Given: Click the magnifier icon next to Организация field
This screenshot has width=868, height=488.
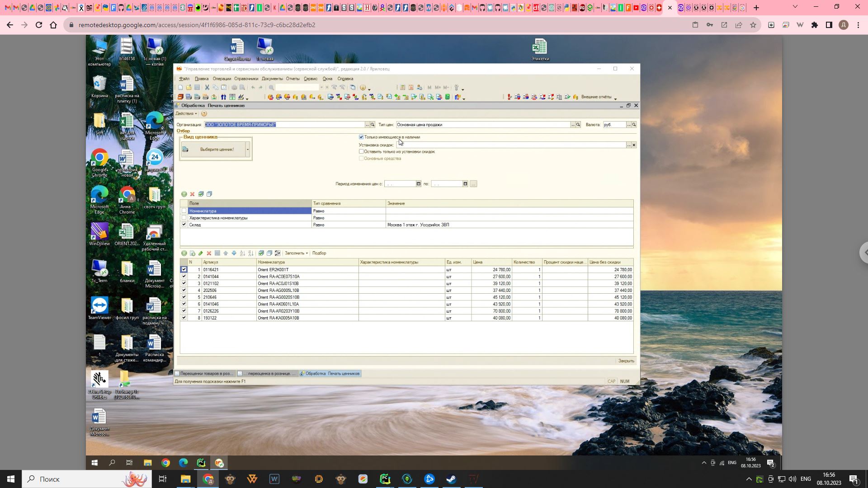Looking at the screenshot, I should point(373,125).
